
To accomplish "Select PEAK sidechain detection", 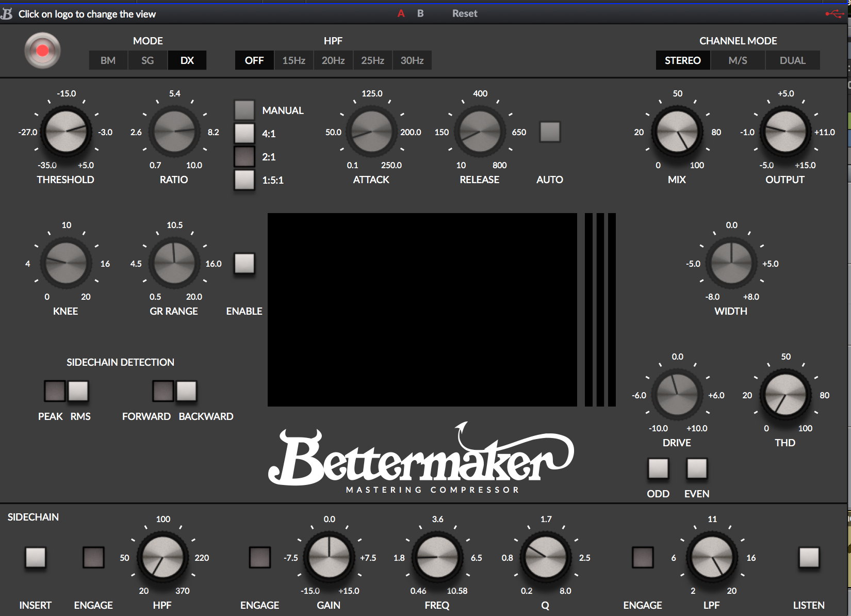I will [55, 391].
